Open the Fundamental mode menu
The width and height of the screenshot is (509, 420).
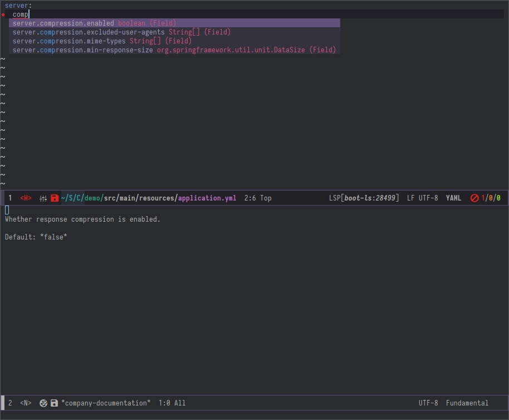coord(467,403)
